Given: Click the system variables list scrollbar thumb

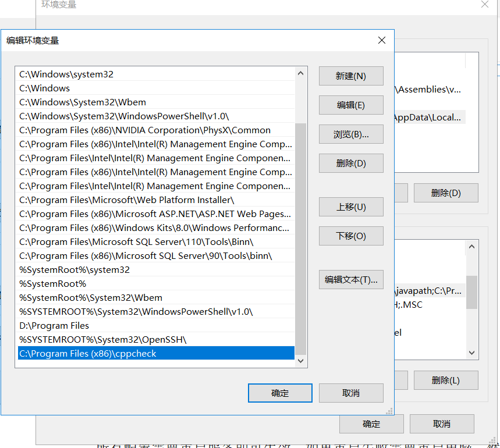Looking at the screenshot, I should [472, 292].
